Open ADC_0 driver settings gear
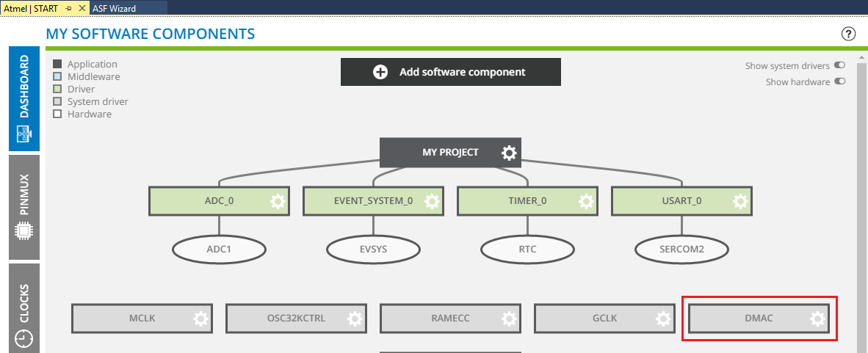The height and width of the screenshot is (353, 868). click(278, 201)
